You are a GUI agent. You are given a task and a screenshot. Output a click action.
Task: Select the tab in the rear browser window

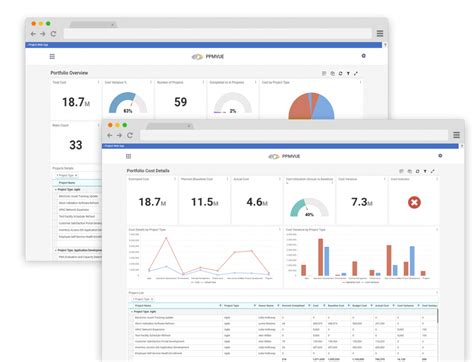click(92, 25)
